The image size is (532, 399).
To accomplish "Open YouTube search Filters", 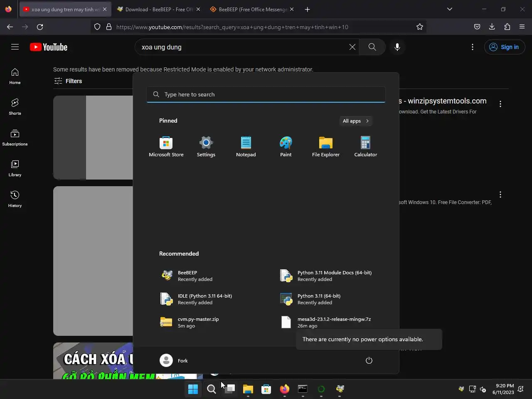I will click(68, 81).
